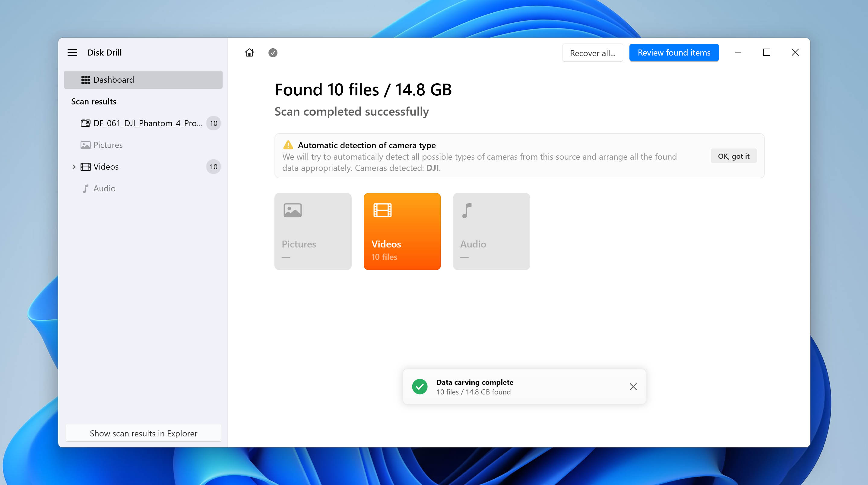This screenshot has width=868, height=485.
Task: Click the Recover all button
Action: point(592,53)
